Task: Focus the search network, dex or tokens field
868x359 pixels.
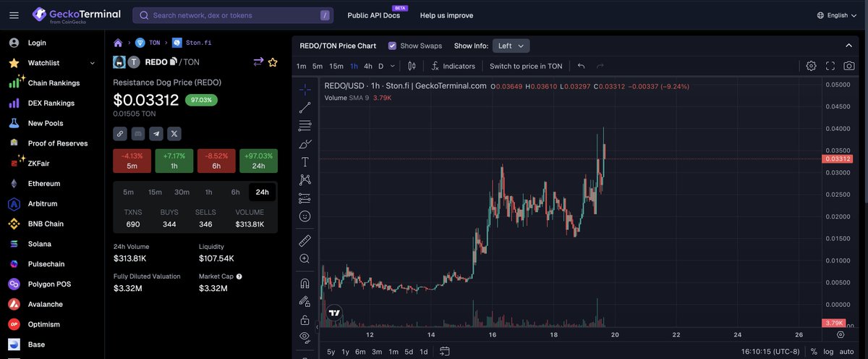Action: pos(233,15)
